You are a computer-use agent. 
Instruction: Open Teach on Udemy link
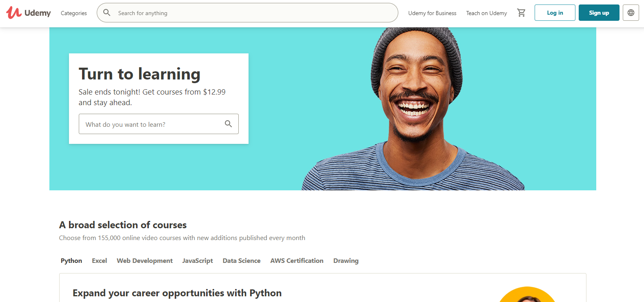[x=486, y=13]
